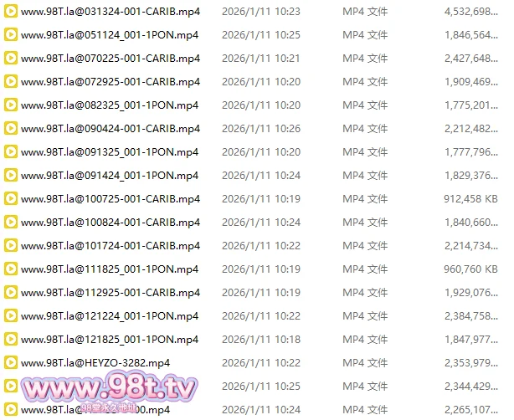Select file name 072925-001-CARIB.mp4
This screenshot has width=514, height=420.
[x=111, y=82]
